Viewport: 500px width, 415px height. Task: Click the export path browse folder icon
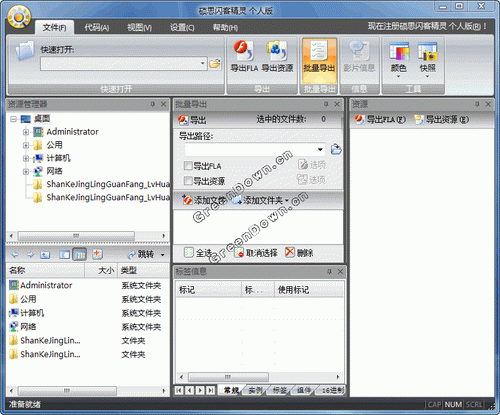click(x=336, y=149)
